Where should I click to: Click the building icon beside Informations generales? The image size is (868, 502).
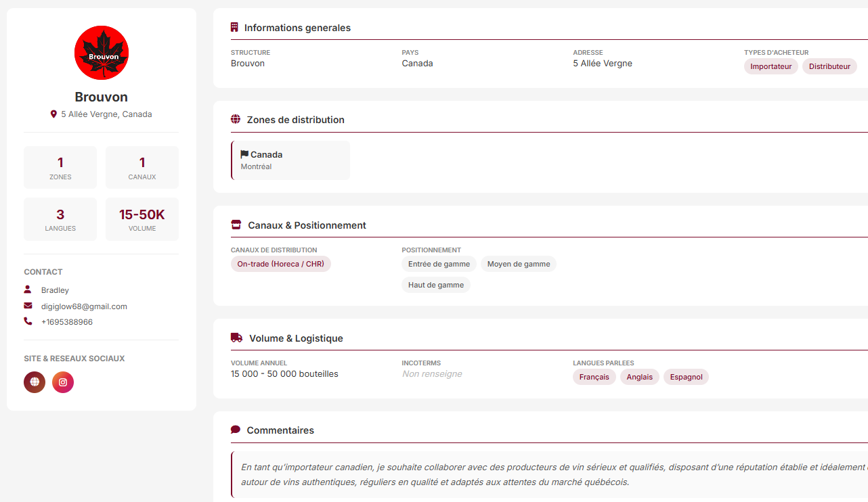coord(234,28)
